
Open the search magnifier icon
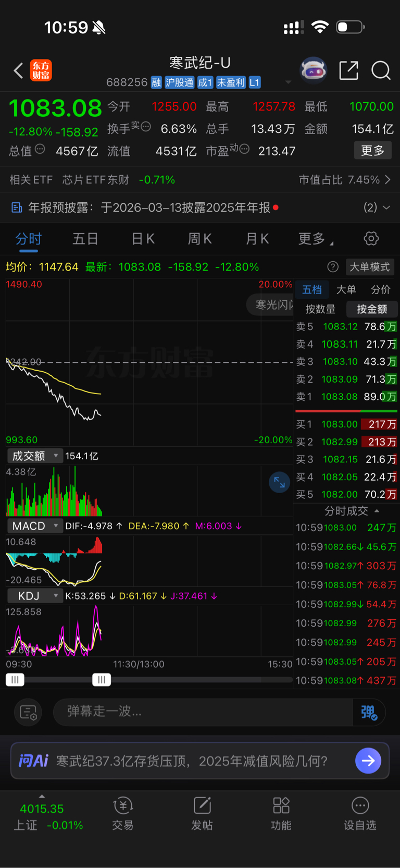click(381, 70)
